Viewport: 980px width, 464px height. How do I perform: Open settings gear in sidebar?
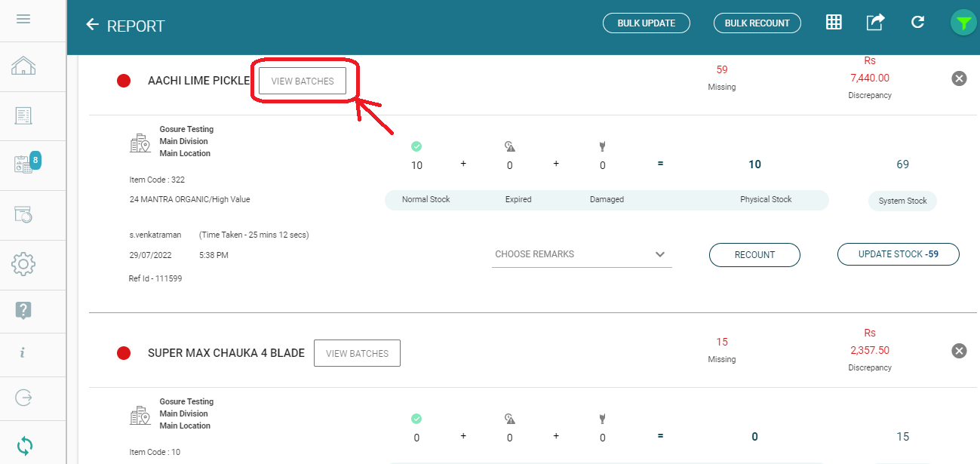[23, 264]
